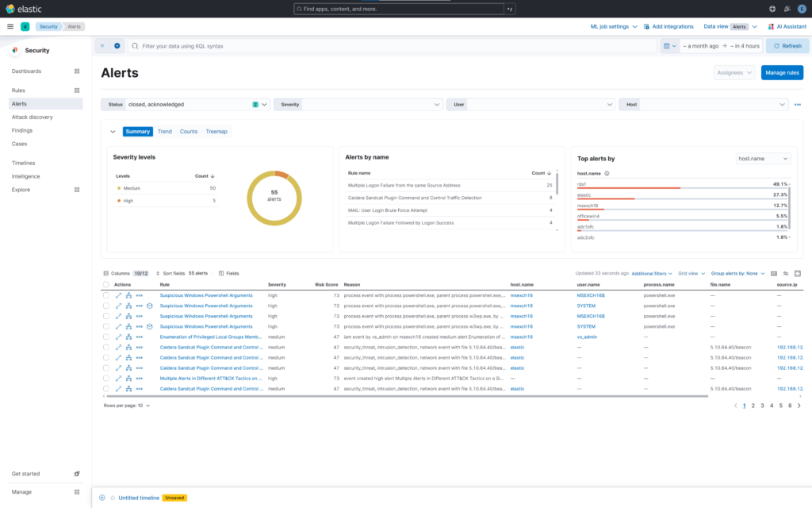812x508 pixels.
Task: Expand ML job settings dropdown
Action: click(614, 26)
